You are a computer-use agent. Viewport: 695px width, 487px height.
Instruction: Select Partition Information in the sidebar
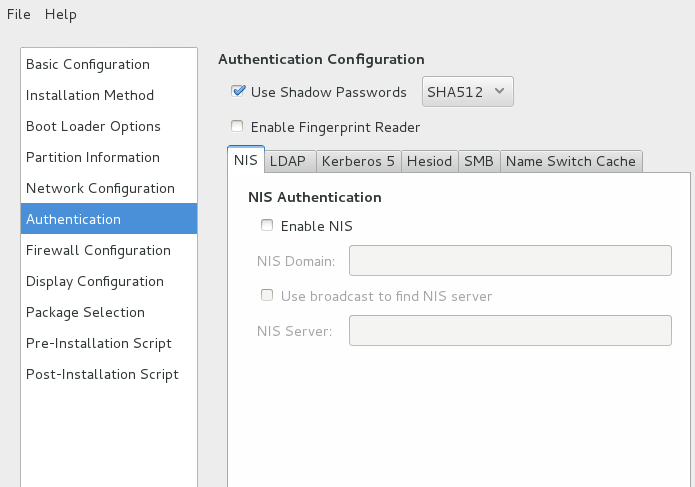pyautogui.click(x=93, y=157)
